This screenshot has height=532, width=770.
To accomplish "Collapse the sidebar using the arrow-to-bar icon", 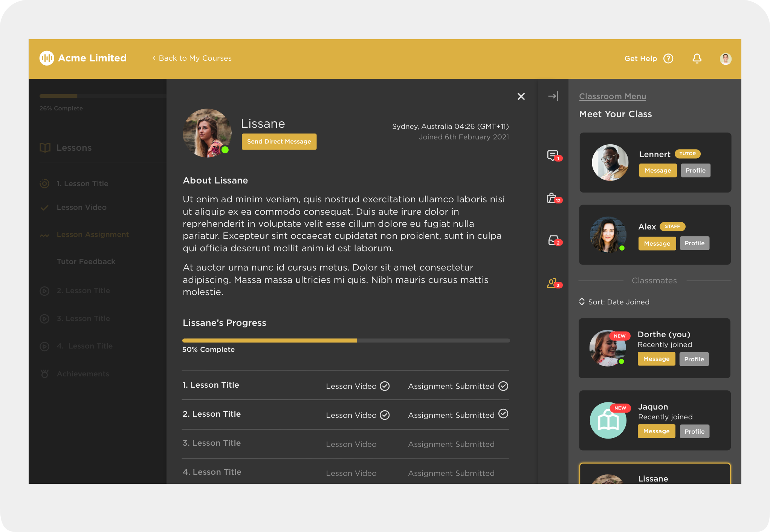I will point(553,96).
